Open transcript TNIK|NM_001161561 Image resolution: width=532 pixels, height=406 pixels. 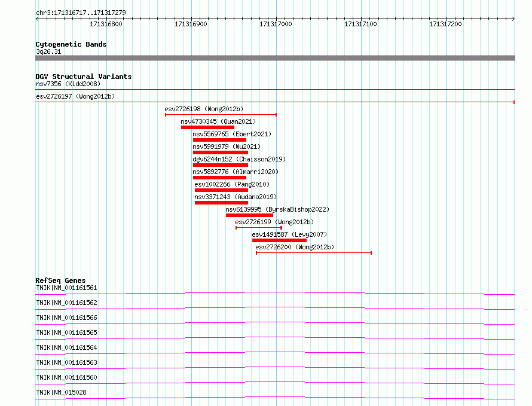pyautogui.click(x=66, y=288)
